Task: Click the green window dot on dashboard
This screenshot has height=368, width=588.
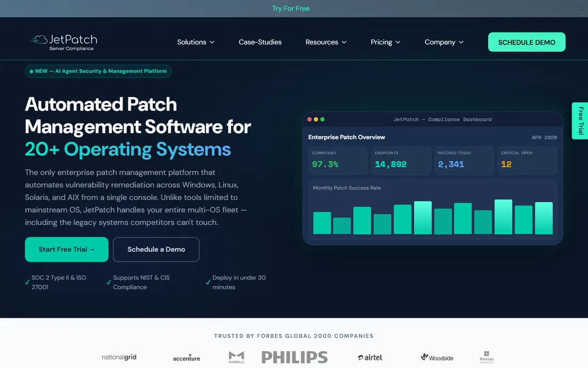Action: click(x=322, y=119)
